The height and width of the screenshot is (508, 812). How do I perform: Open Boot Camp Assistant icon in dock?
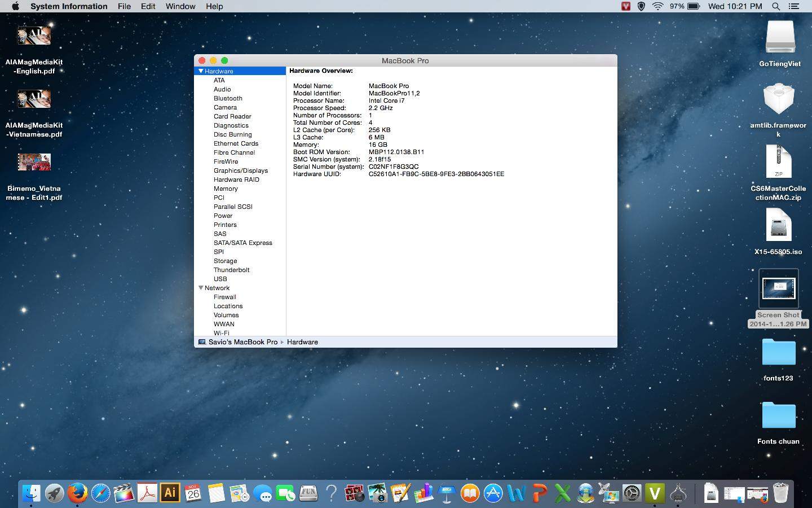[x=609, y=493]
